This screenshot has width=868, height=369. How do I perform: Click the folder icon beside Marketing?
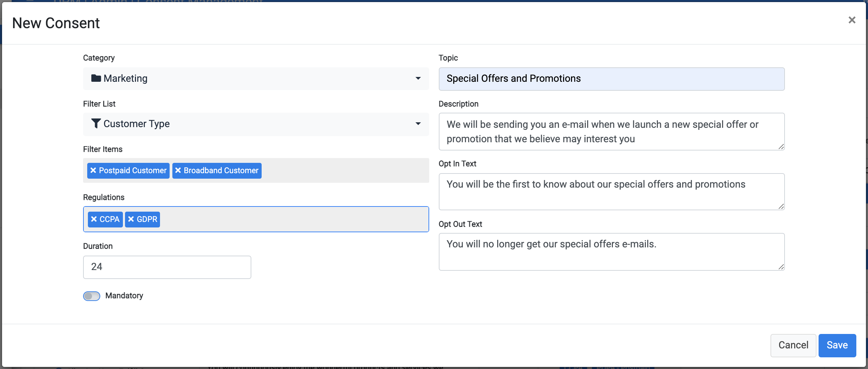(96, 78)
